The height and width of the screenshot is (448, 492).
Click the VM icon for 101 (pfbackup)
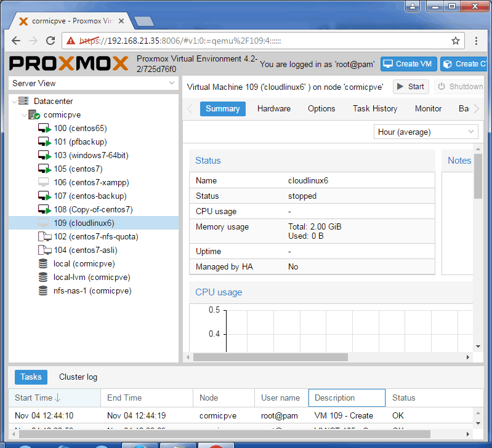click(44, 142)
